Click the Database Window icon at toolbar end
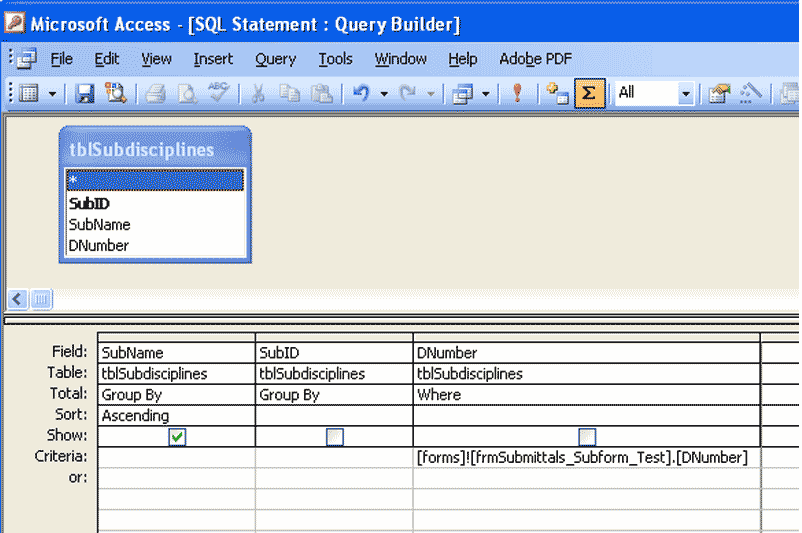 [x=790, y=94]
